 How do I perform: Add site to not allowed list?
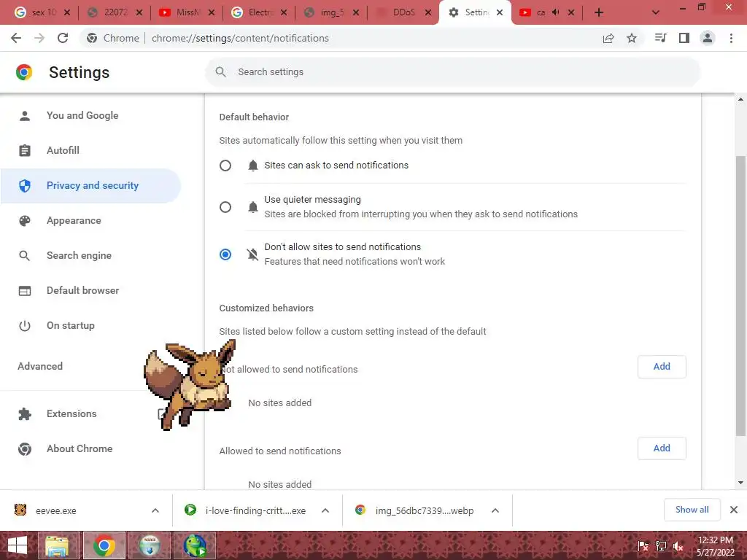point(662,367)
